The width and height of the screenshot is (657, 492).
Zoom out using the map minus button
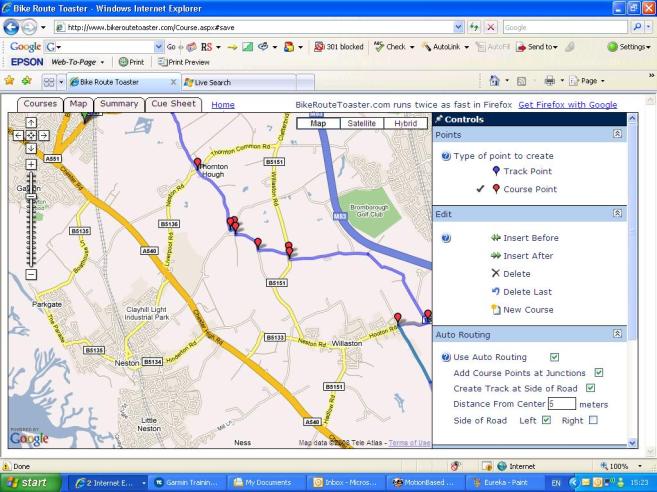pyautogui.click(x=31, y=274)
